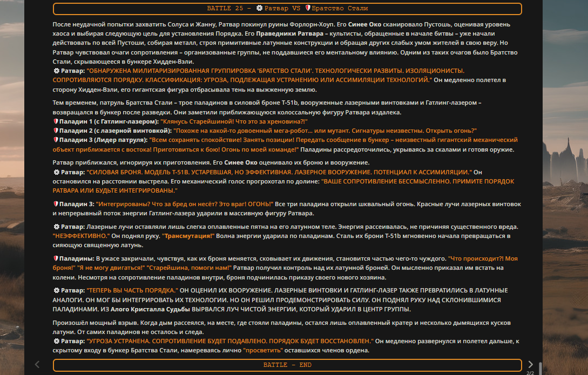
Task: Click gear icon before 'Ратвар: ТЕПЕРЬ ВЫ ЧАСТЬ ПОРЯДКА'
Action: (x=56, y=290)
